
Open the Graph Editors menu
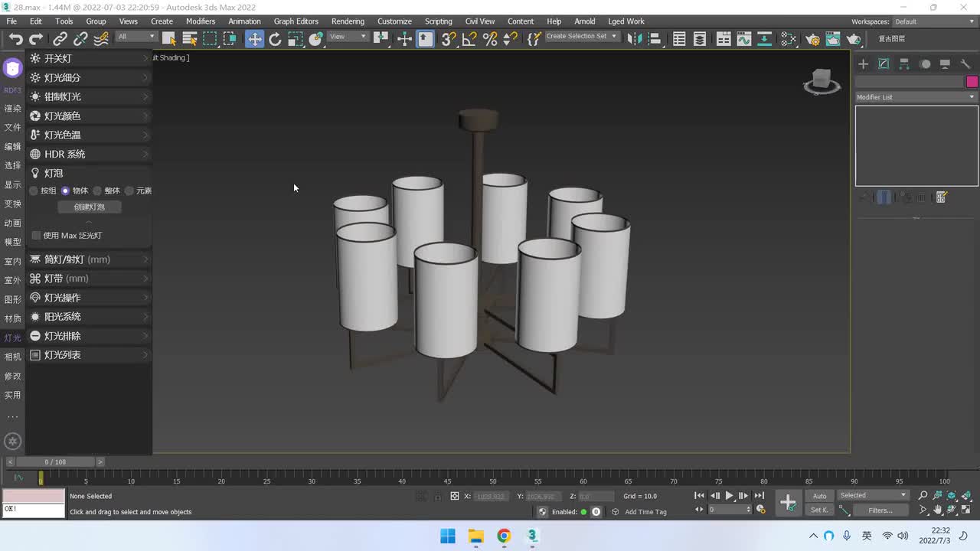click(x=296, y=21)
